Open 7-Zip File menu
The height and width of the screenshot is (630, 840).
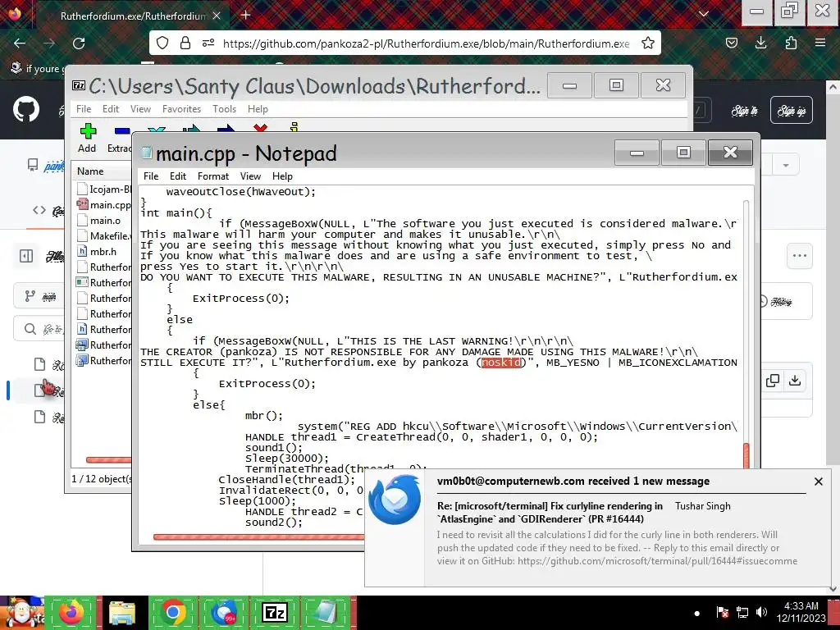(x=84, y=109)
